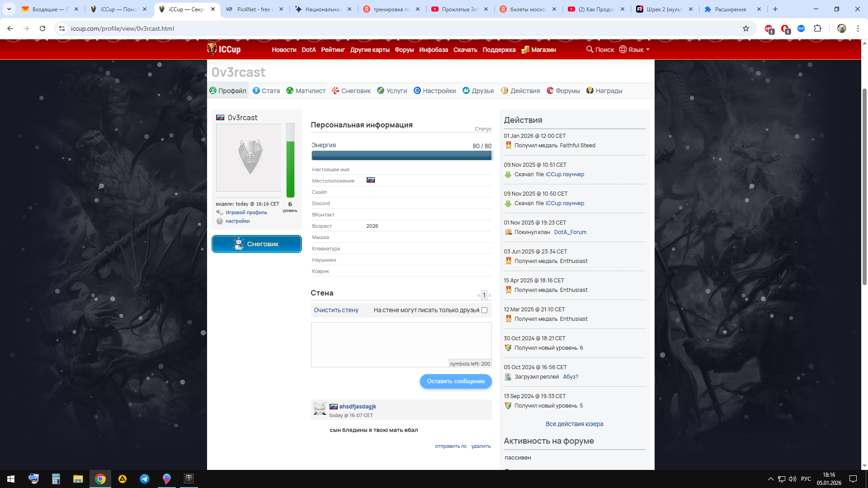Click the shop Магазин cart icon
Image resolution: width=868 pixels, height=488 pixels.
pos(525,50)
